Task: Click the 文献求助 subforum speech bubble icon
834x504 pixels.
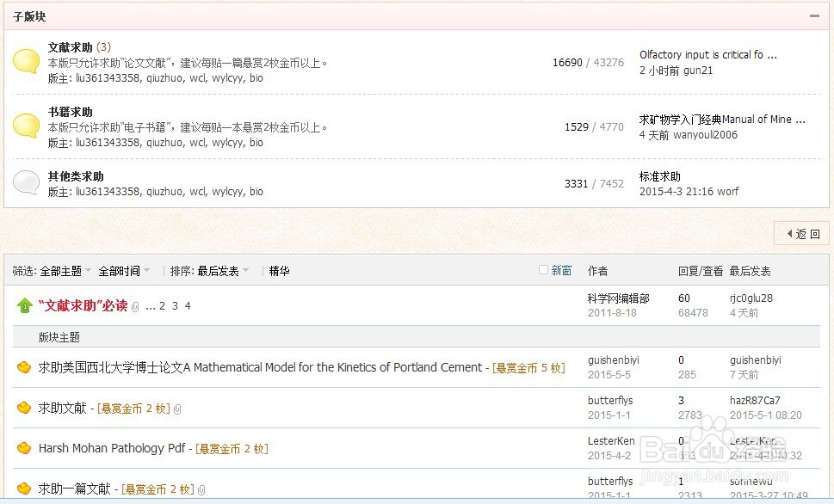Action: pos(25,61)
